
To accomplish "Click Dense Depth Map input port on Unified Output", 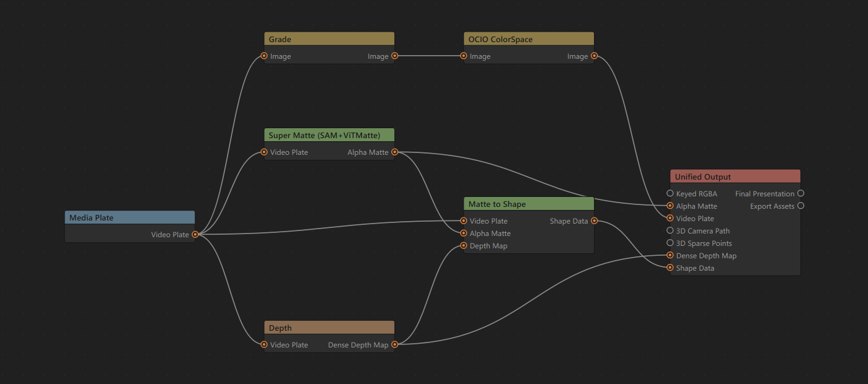I will [670, 256].
